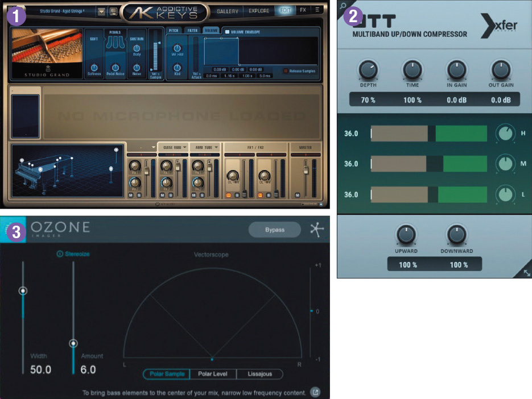Click the OTT OUT GAIN knob
532x399 pixels.
coord(501,69)
